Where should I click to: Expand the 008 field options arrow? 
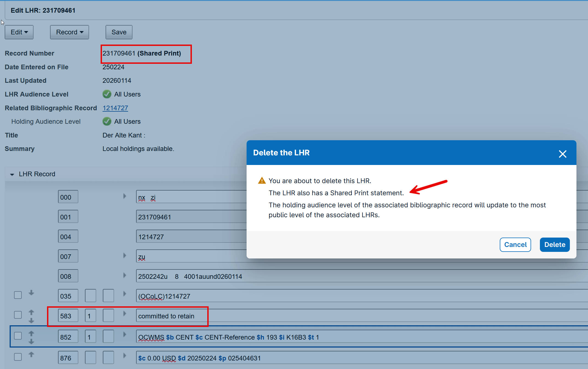click(x=125, y=275)
